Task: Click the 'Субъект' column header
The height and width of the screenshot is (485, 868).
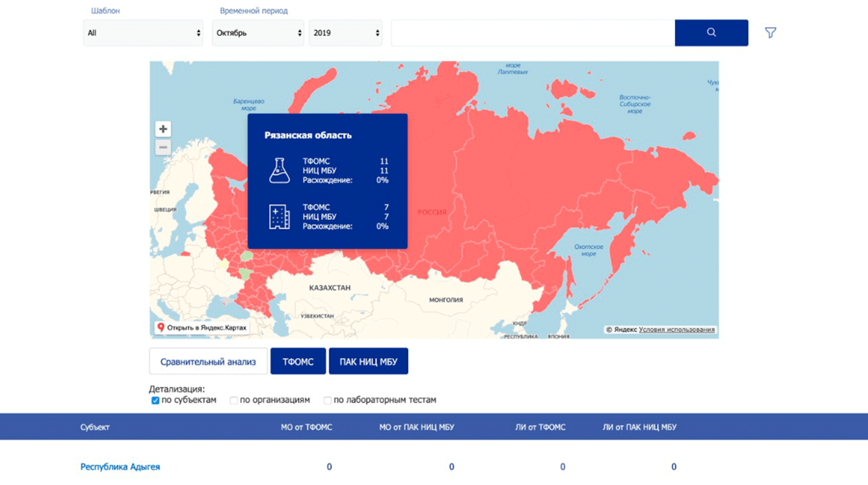Action: 95,427
